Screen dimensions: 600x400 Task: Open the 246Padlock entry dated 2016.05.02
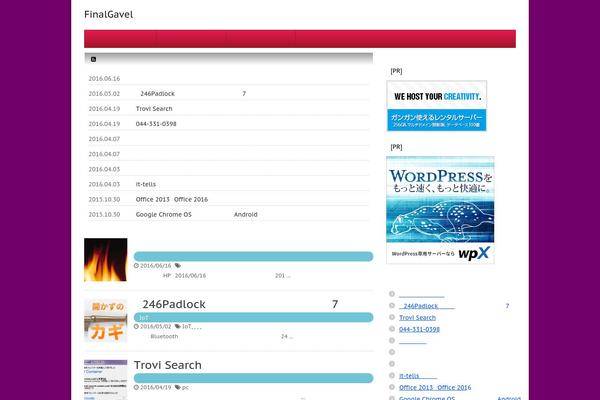[193, 93]
